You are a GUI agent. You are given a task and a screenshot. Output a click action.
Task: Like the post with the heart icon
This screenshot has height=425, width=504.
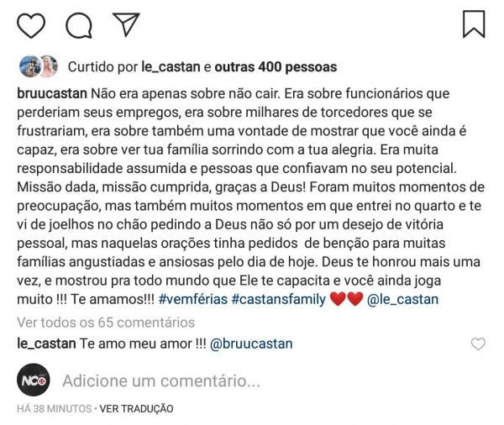[x=31, y=24]
